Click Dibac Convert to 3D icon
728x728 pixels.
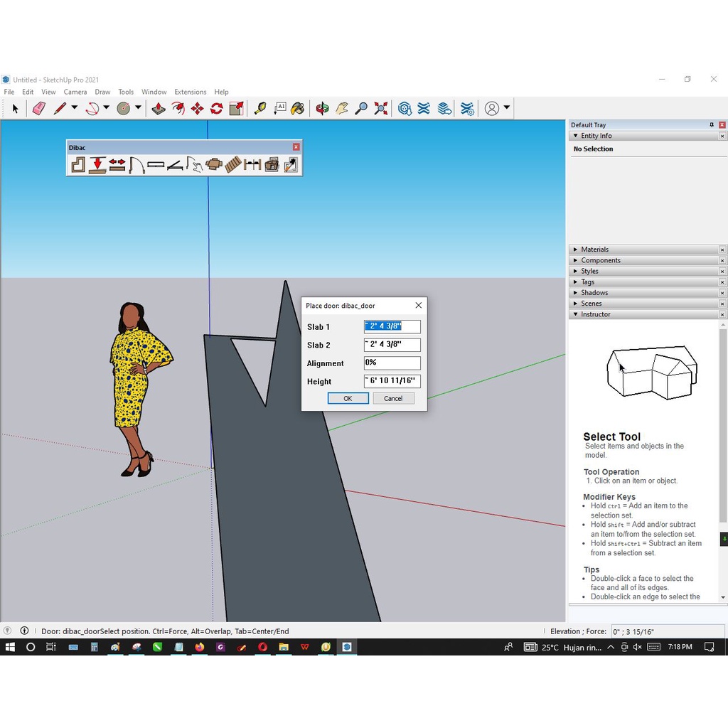[272, 165]
